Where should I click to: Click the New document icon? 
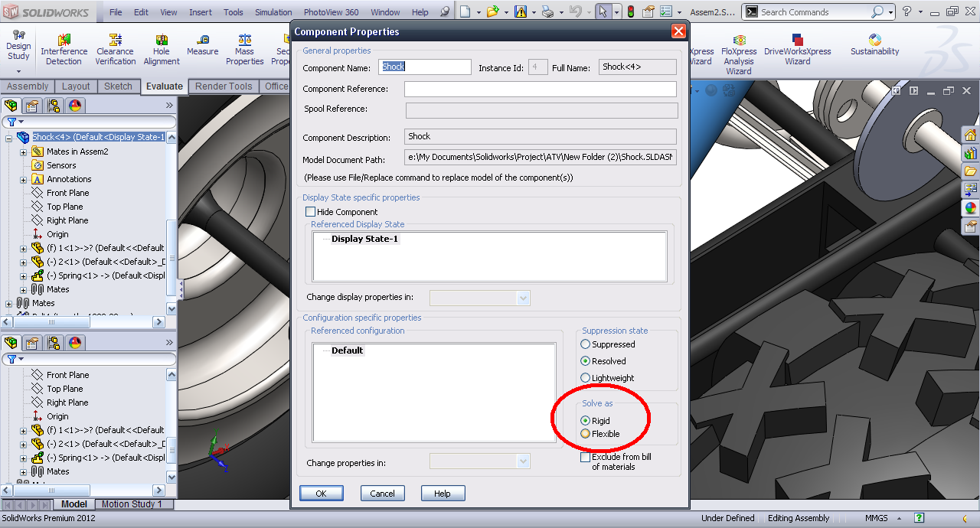click(x=465, y=11)
